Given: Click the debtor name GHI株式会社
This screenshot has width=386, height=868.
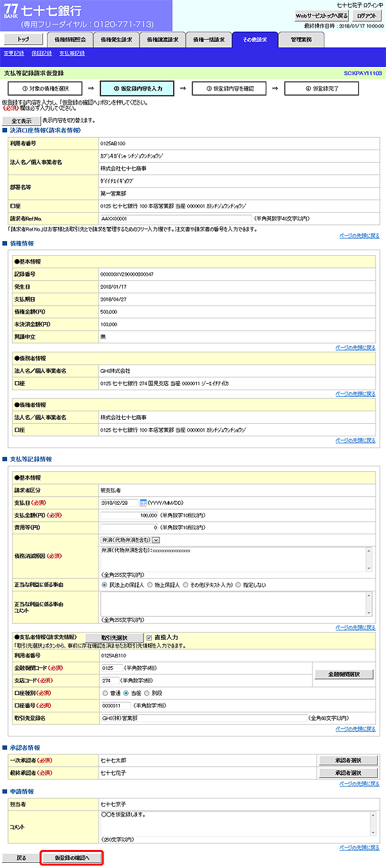Looking at the screenshot, I should coord(115,371).
